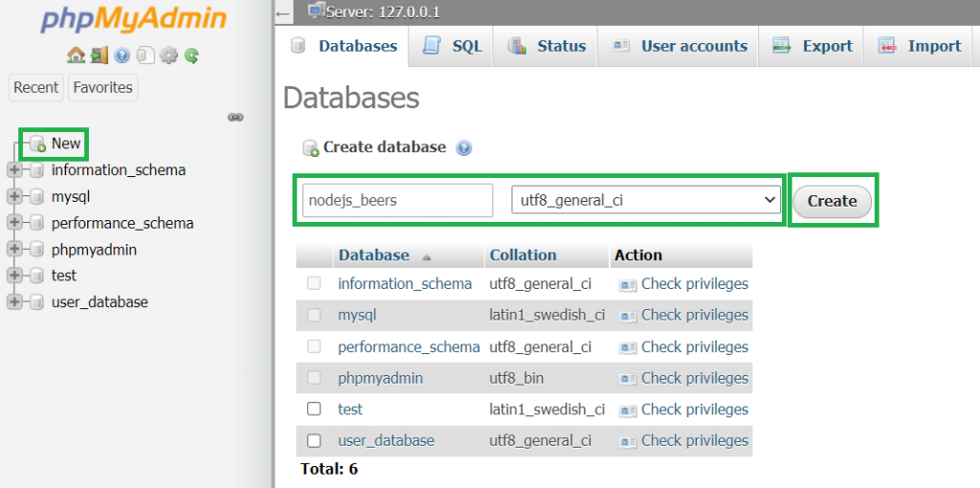
Task: Check the user_database checkbox
Action: 314,440
